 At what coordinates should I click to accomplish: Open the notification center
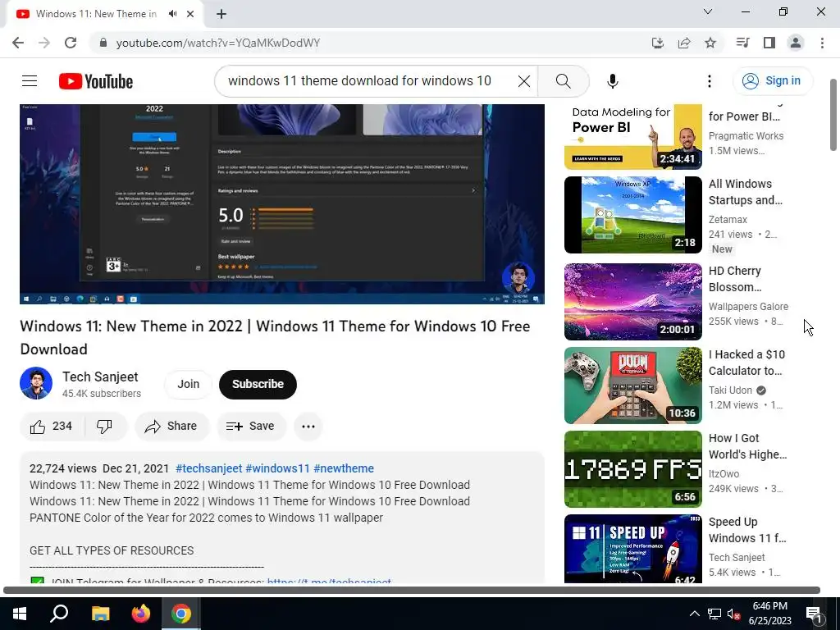pos(814,614)
